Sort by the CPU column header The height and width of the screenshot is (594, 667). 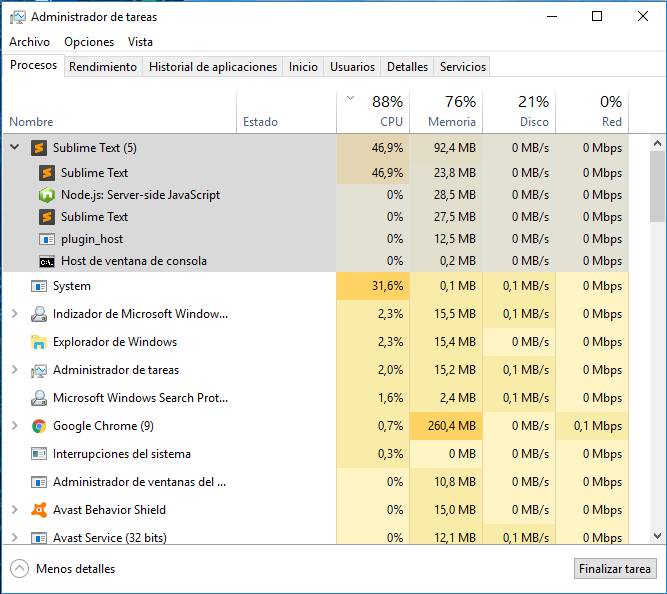click(x=373, y=112)
